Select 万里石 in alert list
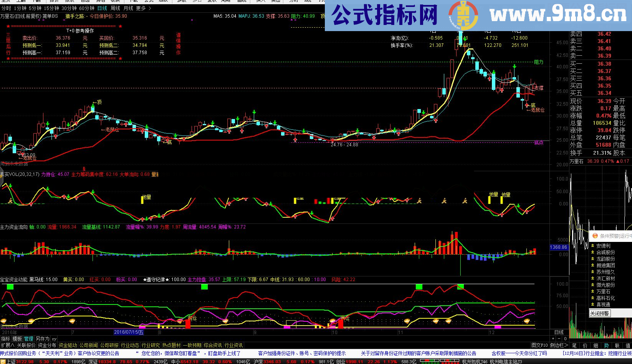Viewport: 632px width, 364px height. coord(603,291)
